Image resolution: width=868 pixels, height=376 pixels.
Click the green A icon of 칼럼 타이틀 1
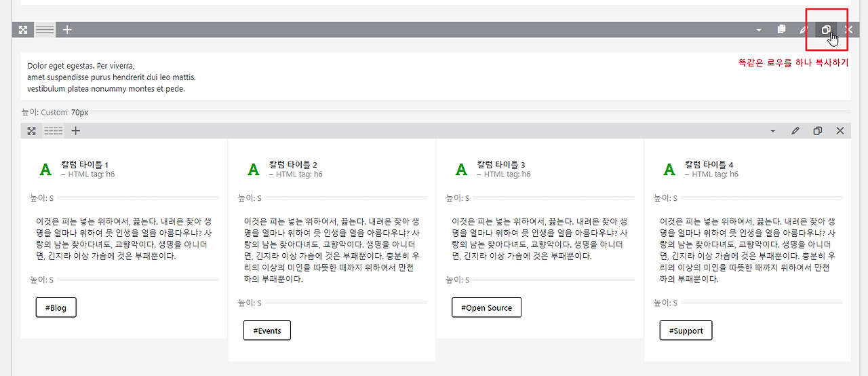pyautogui.click(x=45, y=170)
